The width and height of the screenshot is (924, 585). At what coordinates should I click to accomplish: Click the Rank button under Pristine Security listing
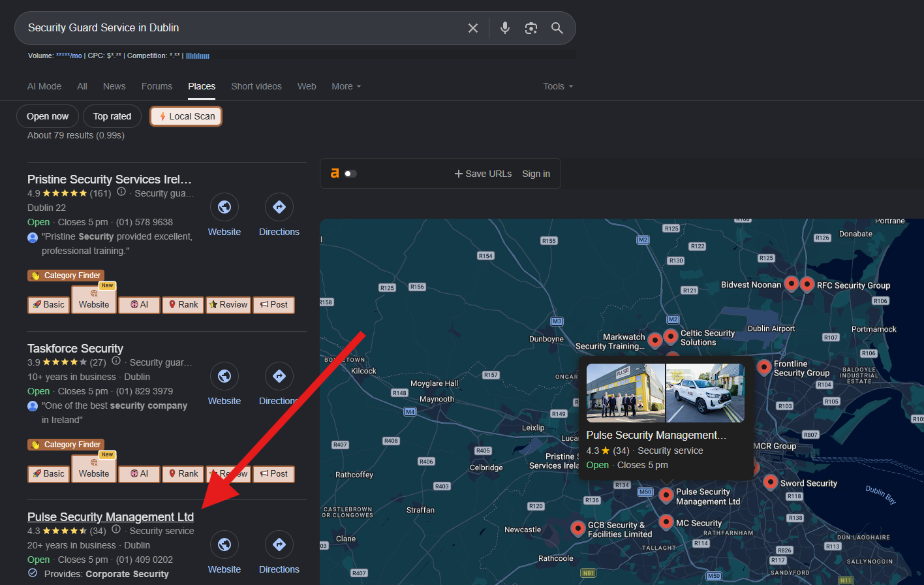[x=183, y=305]
